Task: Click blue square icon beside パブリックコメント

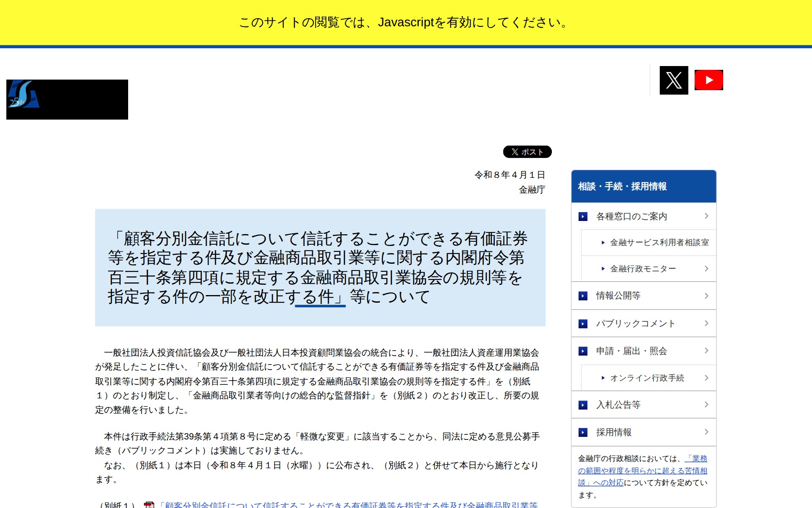Action: tap(583, 323)
